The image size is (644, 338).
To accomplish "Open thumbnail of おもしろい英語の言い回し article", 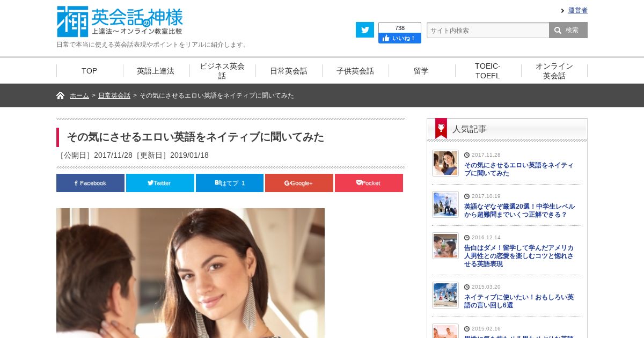I will point(445,295).
